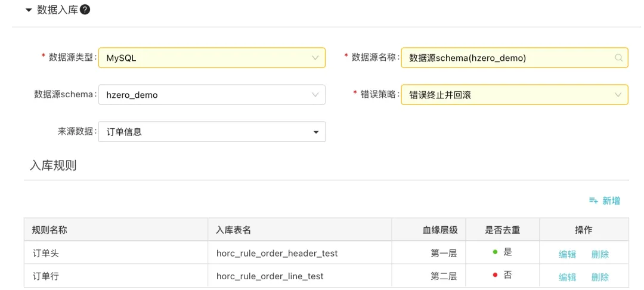Click the add-row icon next to 新增
The image size is (644, 290).
click(593, 200)
